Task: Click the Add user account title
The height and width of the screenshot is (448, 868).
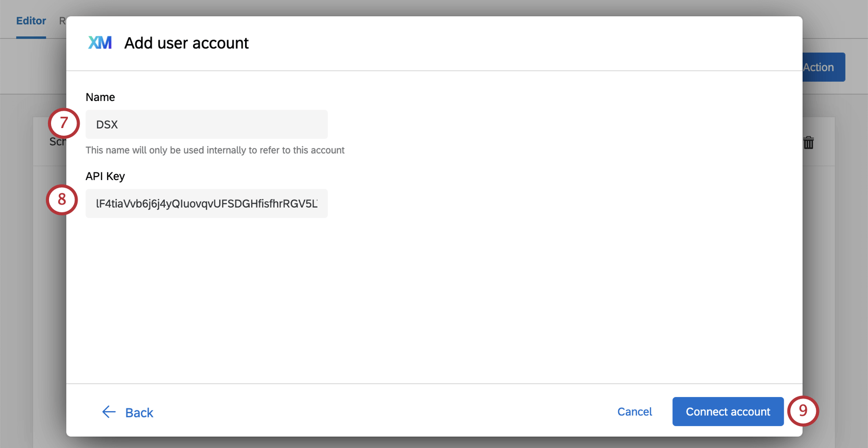Action: click(x=186, y=43)
